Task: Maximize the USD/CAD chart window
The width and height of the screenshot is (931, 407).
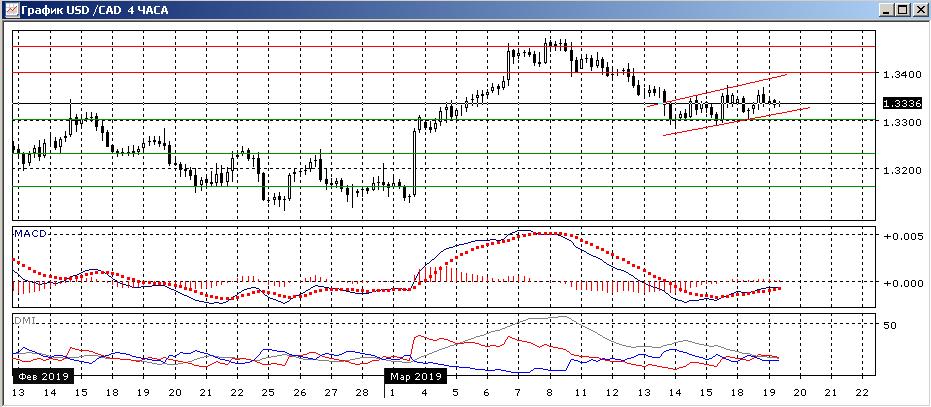Action: (x=904, y=9)
